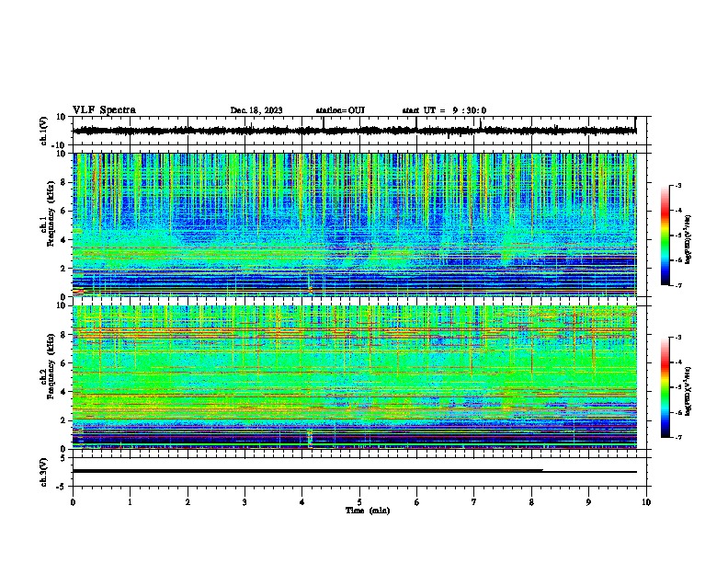Click the "ch.3(V)" axis label
The height and width of the screenshot is (563, 728).
tap(44, 473)
